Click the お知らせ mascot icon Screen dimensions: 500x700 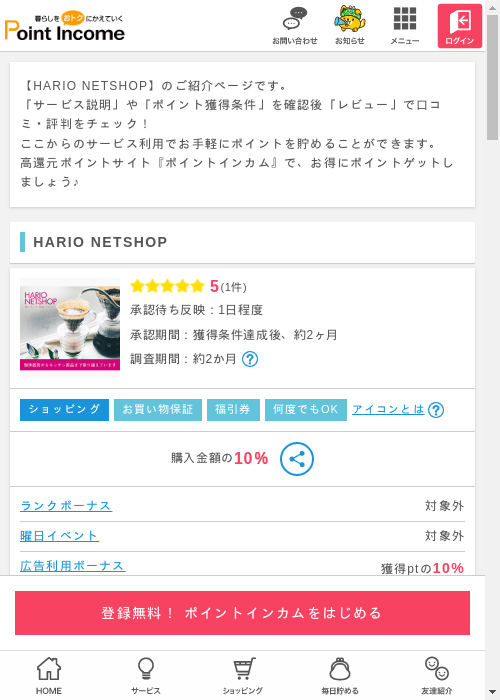(x=350, y=26)
